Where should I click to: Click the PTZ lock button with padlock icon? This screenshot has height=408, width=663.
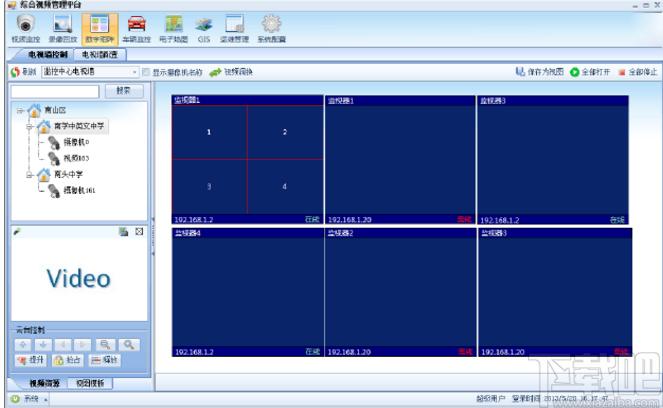[x=68, y=360]
